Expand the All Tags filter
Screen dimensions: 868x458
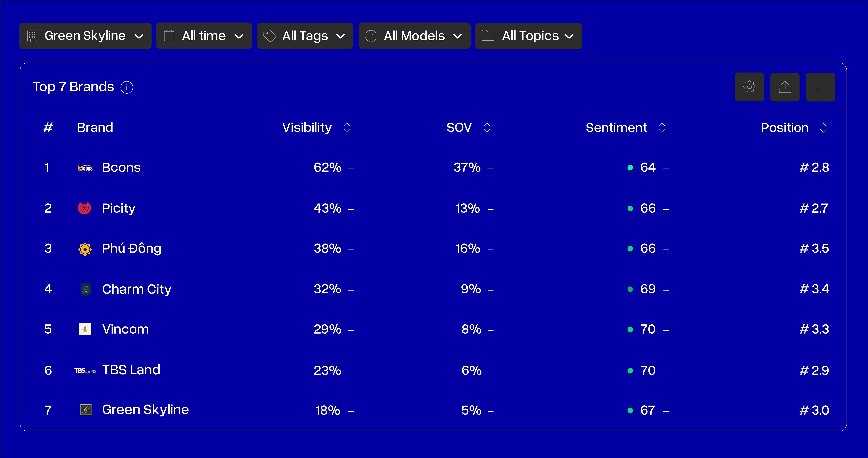tap(305, 36)
